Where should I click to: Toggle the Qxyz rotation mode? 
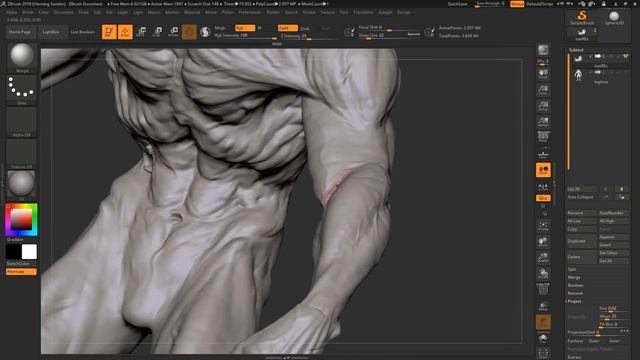tap(543, 198)
